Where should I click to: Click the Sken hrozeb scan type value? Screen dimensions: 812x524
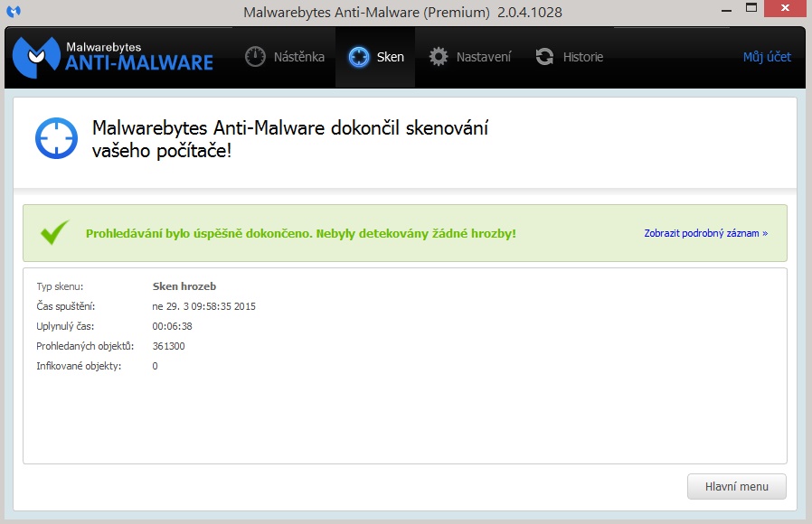[184, 286]
